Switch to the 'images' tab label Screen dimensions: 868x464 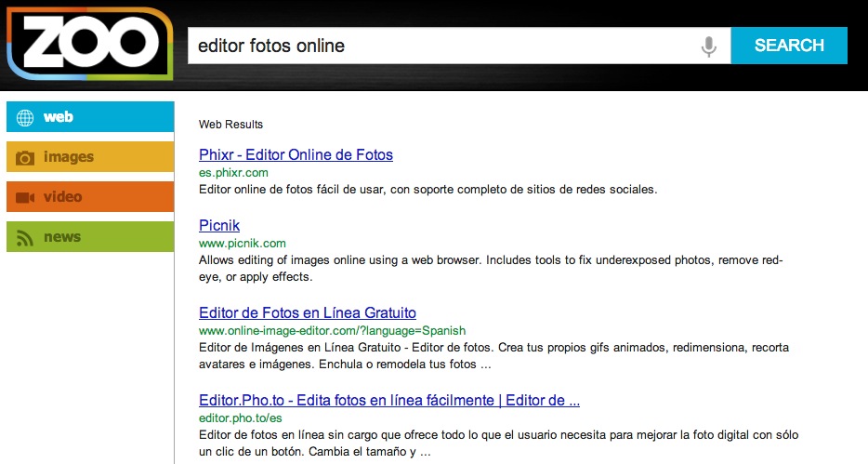pos(69,157)
